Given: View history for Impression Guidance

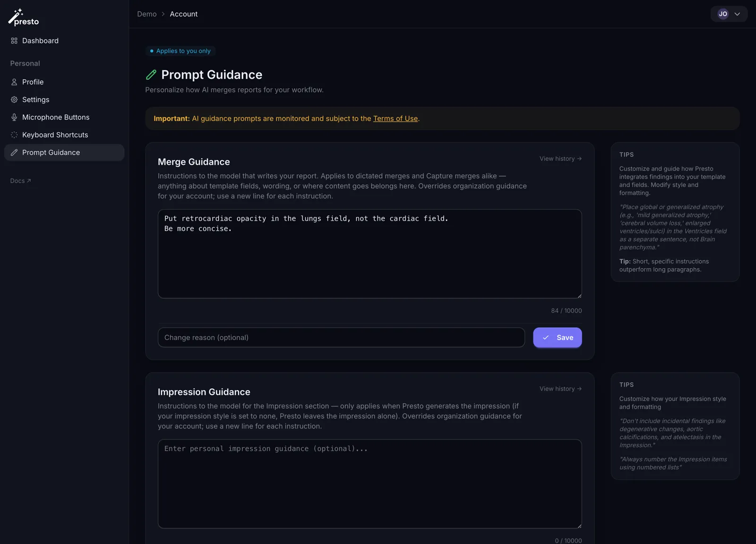Looking at the screenshot, I should (x=560, y=389).
